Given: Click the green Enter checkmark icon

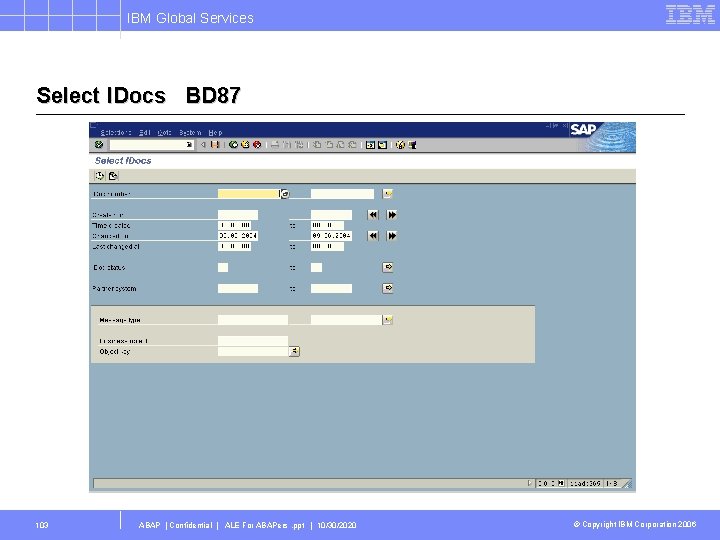Looking at the screenshot, I should tap(99, 145).
